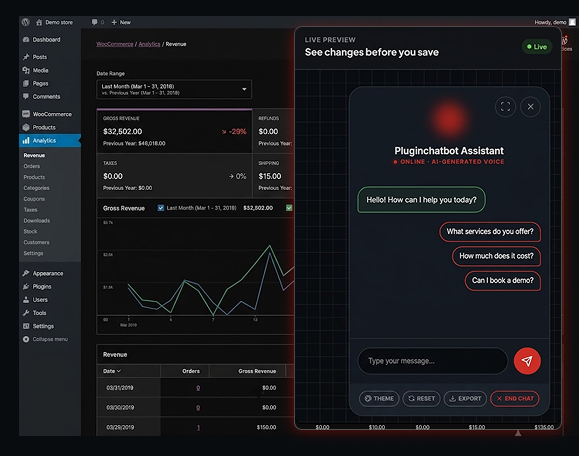Send the chat message

pyautogui.click(x=527, y=361)
